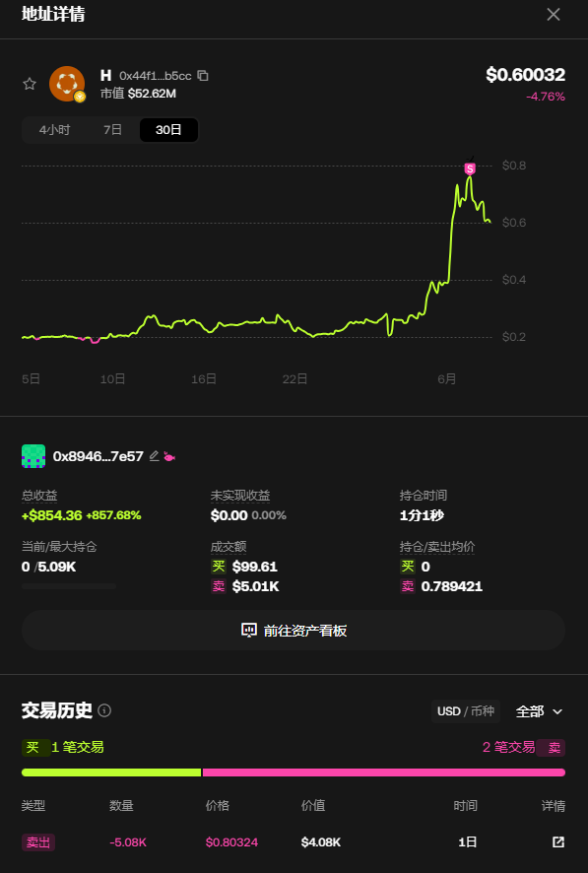Click the -5.08K quantity cell

pos(128,842)
